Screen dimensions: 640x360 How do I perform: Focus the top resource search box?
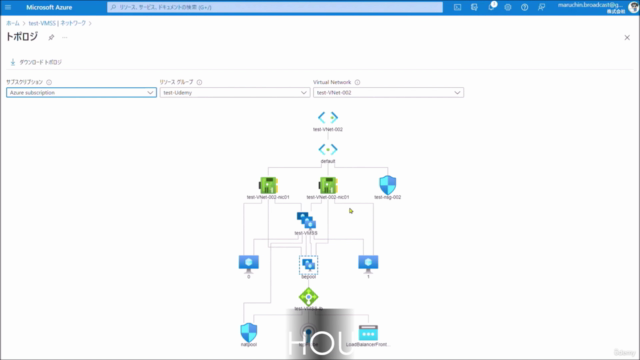275,7
